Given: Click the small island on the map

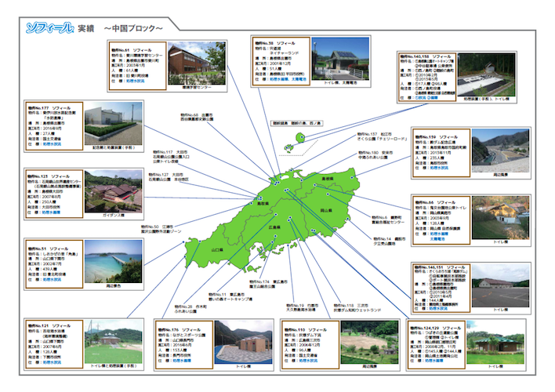Looking at the screenshot, I should pos(299,141).
